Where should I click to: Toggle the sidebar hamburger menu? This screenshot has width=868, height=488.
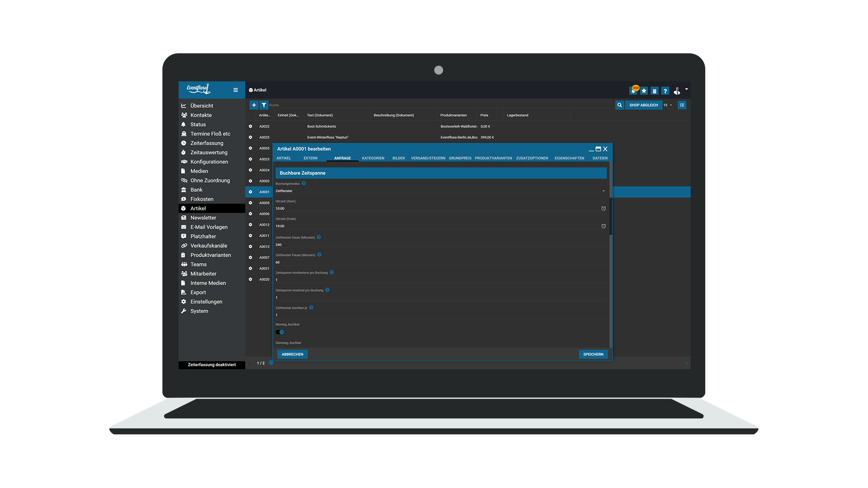(x=236, y=90)
